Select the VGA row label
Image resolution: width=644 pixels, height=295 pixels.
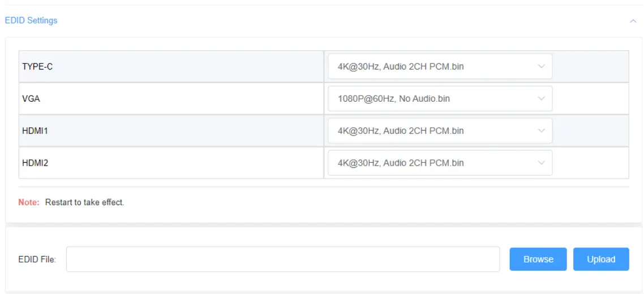point(31,99)
